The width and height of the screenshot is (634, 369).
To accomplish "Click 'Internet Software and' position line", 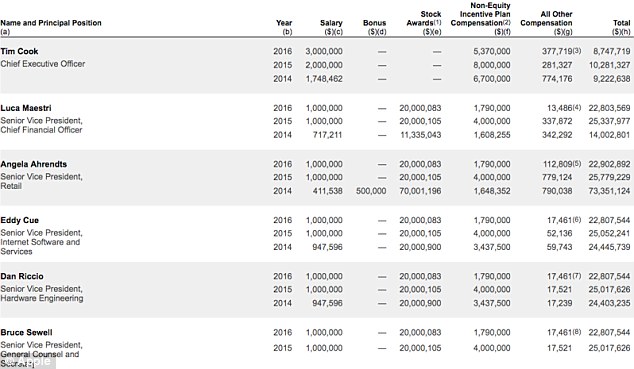I will click(x=40, y=242).
